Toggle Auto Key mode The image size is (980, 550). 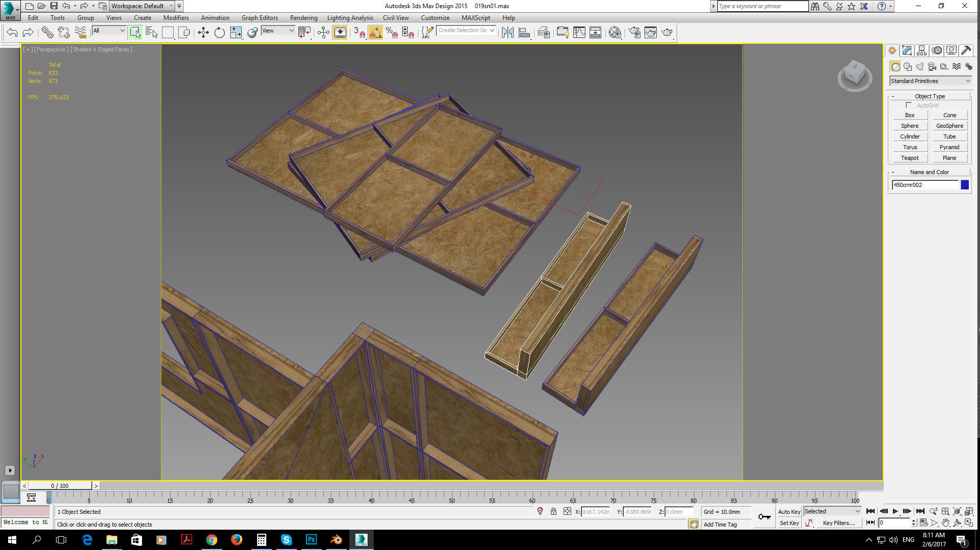(x=789, y=511)
